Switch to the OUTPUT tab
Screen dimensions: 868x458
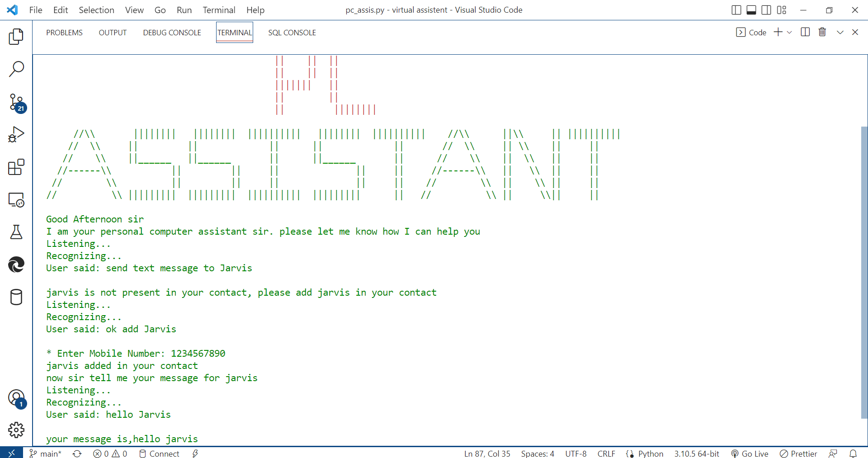point(113,33)
